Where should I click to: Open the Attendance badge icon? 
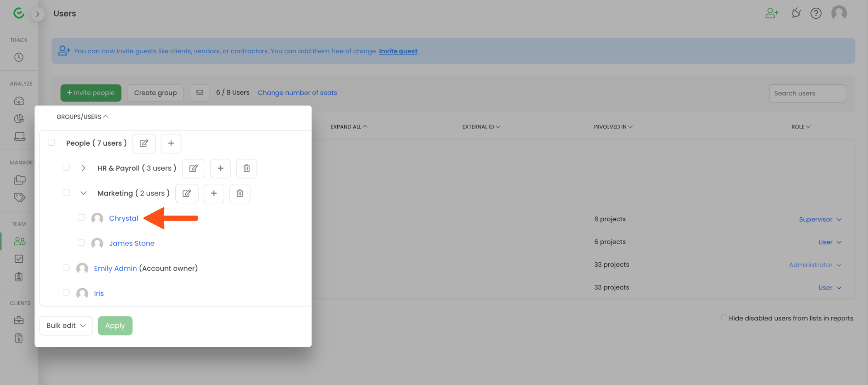click(19, 277)
